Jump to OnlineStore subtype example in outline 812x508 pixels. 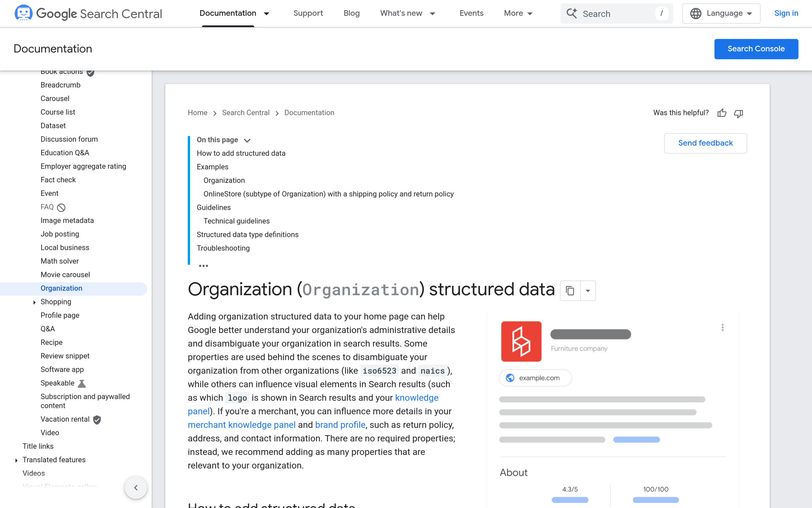coord(329,194)
